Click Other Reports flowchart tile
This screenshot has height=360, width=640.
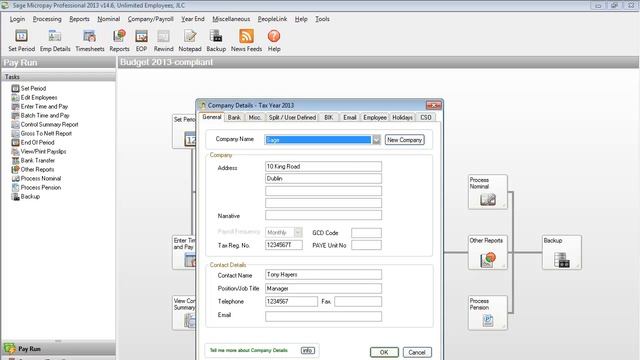(487, 252)
